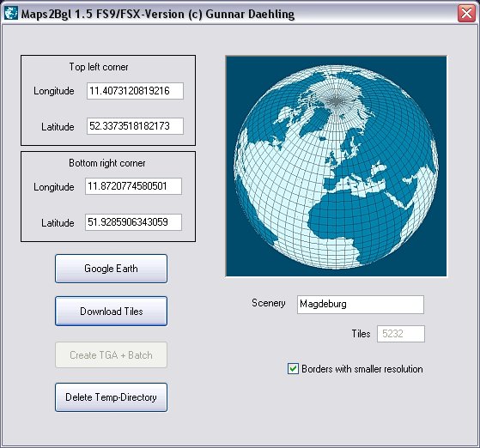Click the Top left corner group title
The height and width of the screenshot is (448, 480).
(x=99, y=67)
